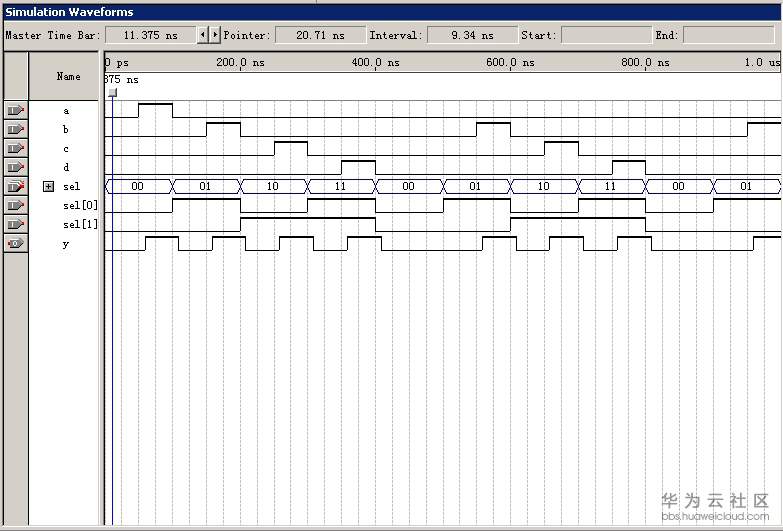Viewport: 783px width, 531px height.
Task: Click the Interval value field
Action: tap(472, 35)
